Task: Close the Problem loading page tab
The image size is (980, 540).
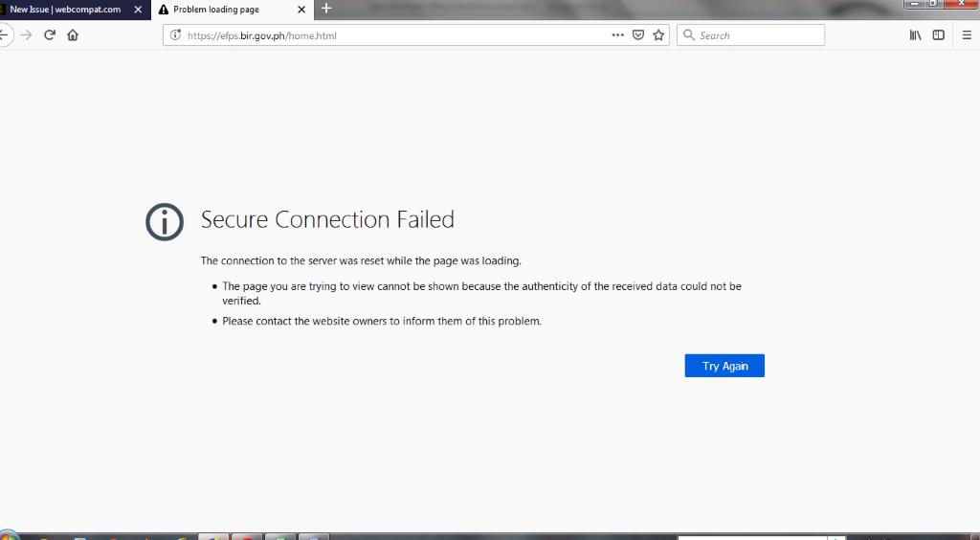Action: [301, 10]
